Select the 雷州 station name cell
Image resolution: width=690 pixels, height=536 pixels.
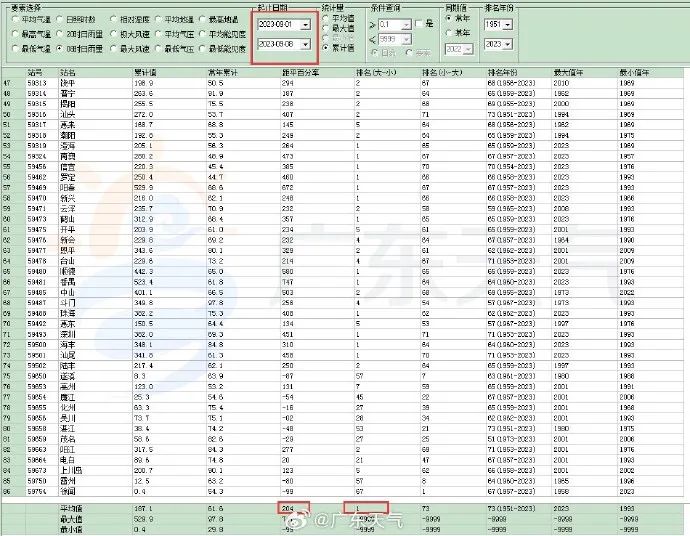(x=68, y=481)
